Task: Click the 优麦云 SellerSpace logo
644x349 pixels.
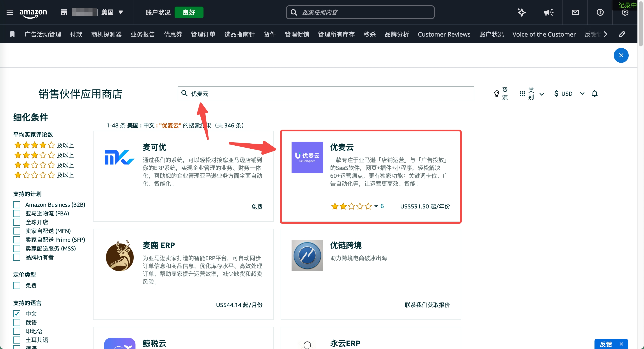Action: (307, 157)
